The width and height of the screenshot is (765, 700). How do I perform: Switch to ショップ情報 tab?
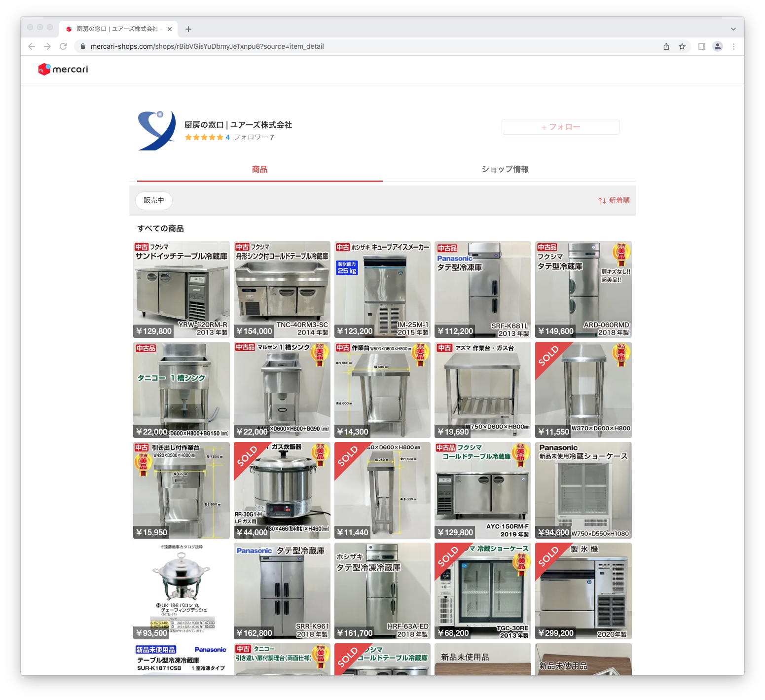click(x=505, y=170)
